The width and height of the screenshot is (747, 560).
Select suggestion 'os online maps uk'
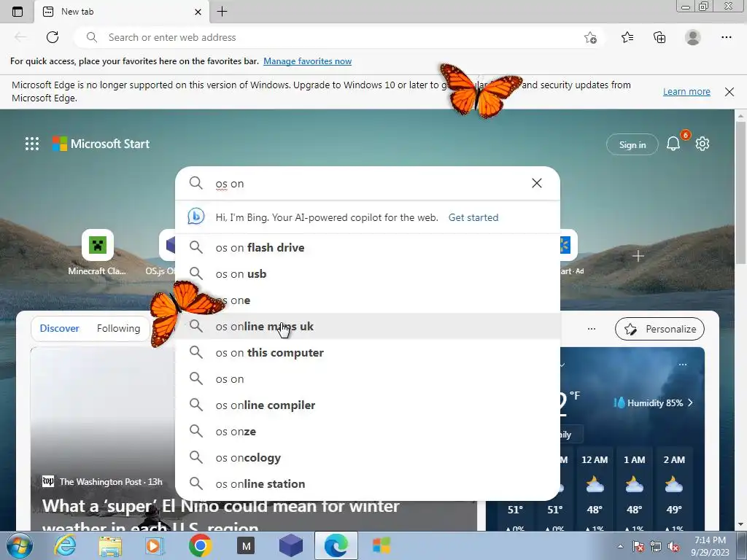pos(368,326)
